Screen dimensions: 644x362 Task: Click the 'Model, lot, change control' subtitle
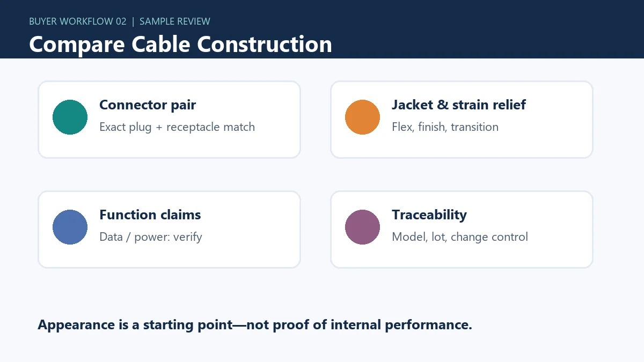tap(460, 237)
